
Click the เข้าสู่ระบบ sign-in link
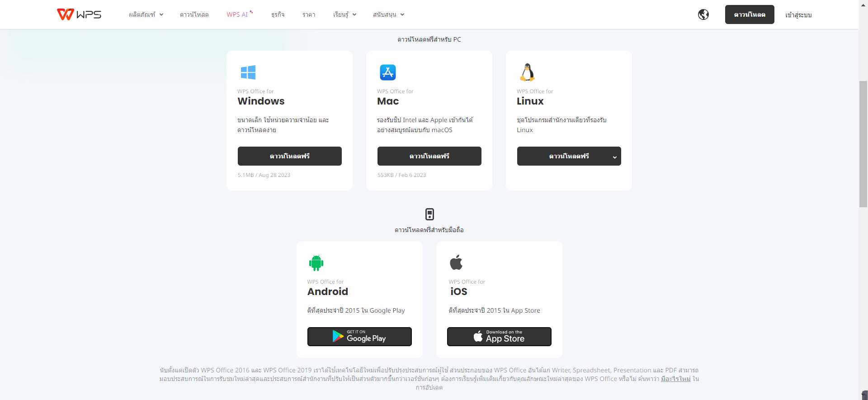[x=798, y=14]
